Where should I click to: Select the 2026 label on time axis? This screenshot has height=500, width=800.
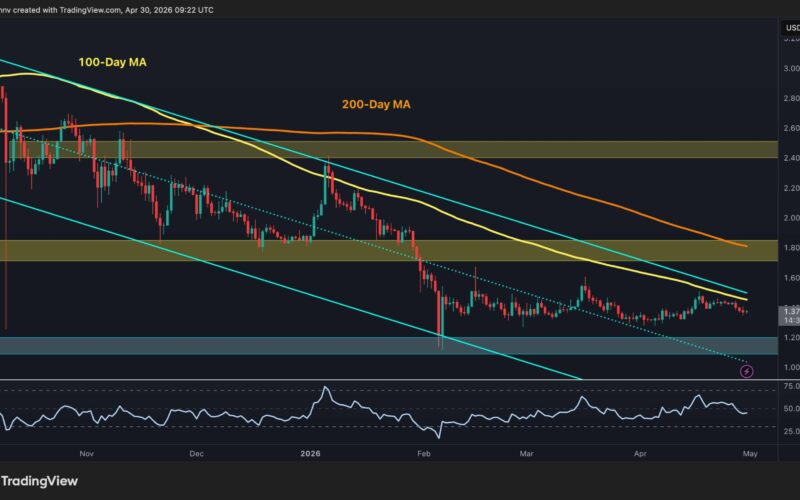tap(310, 454)
